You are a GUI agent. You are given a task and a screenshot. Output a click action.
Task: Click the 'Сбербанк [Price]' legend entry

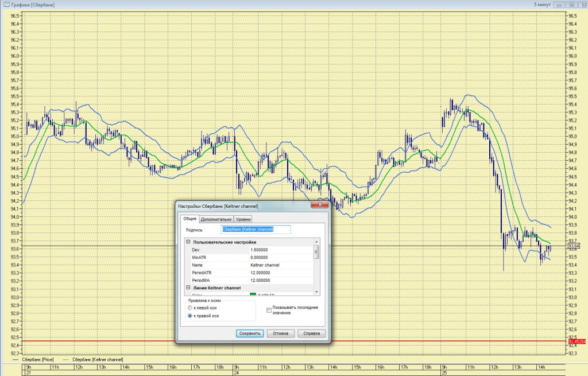37,359
